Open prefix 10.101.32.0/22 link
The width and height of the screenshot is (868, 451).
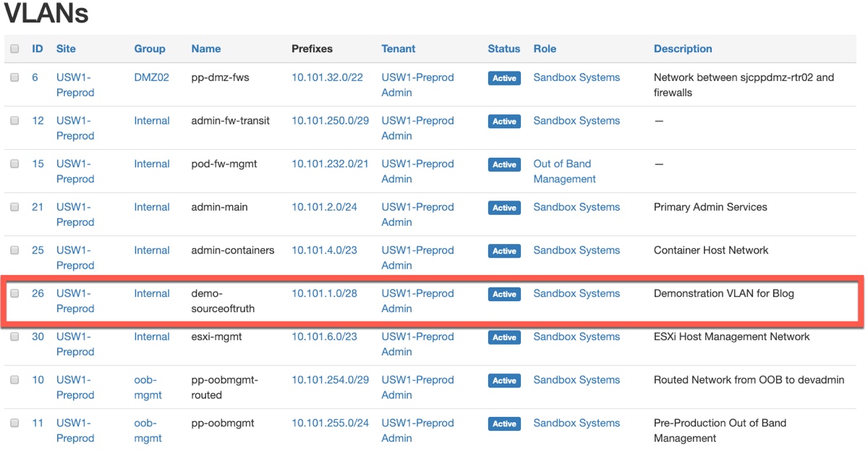point(327,77)
